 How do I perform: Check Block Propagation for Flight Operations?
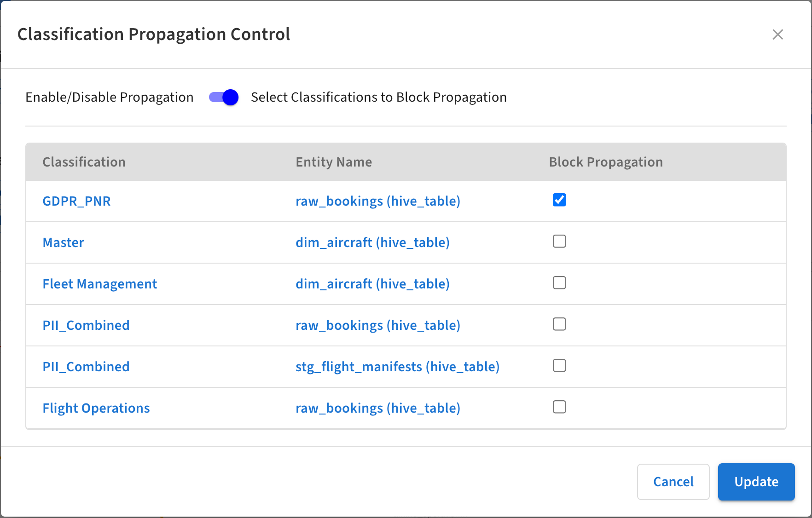[559, 407]
